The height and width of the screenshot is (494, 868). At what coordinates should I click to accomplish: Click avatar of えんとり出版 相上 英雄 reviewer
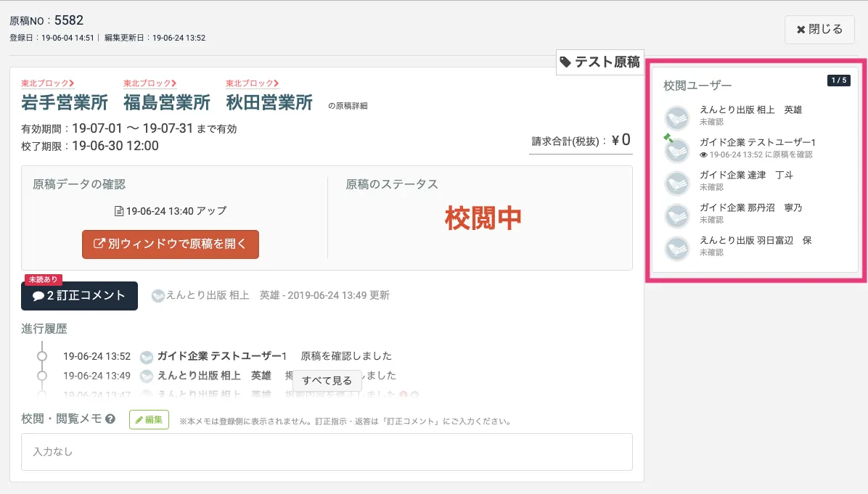[x=677, y=118]
